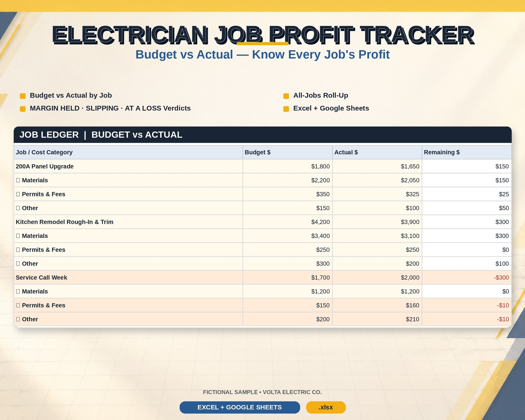Click the orange bullet square beside All-Jobs Roll-Up
Viewport: 525px width, 420px height.
286,96
